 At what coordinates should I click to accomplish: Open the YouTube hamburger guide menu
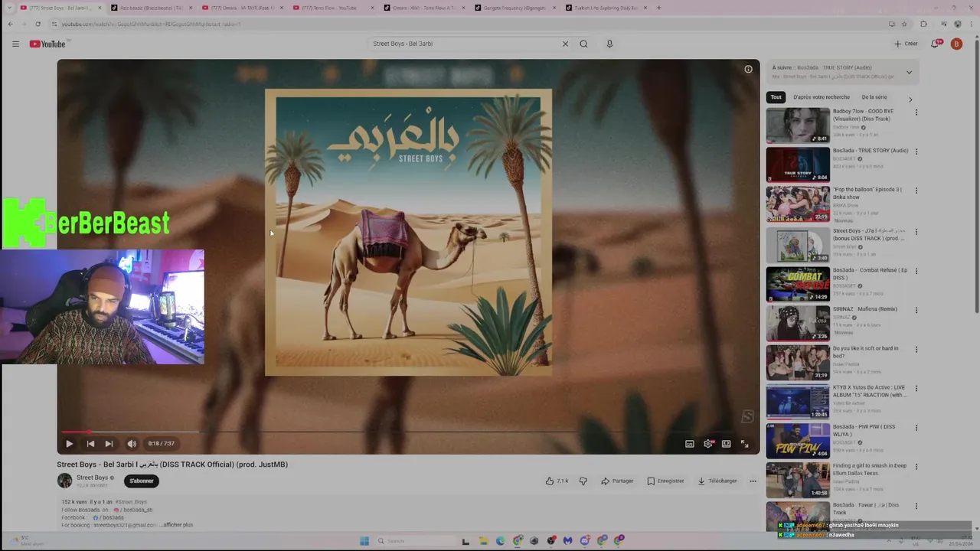(x=15, y=44)
